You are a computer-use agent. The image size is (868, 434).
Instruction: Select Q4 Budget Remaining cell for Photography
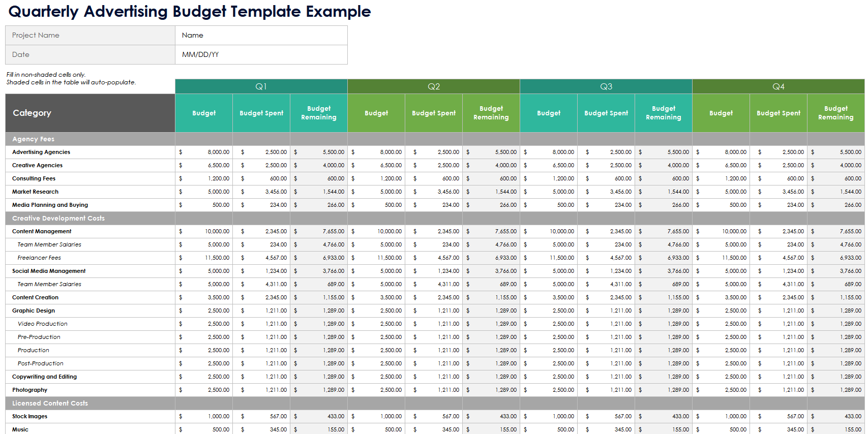click(835, 390)
